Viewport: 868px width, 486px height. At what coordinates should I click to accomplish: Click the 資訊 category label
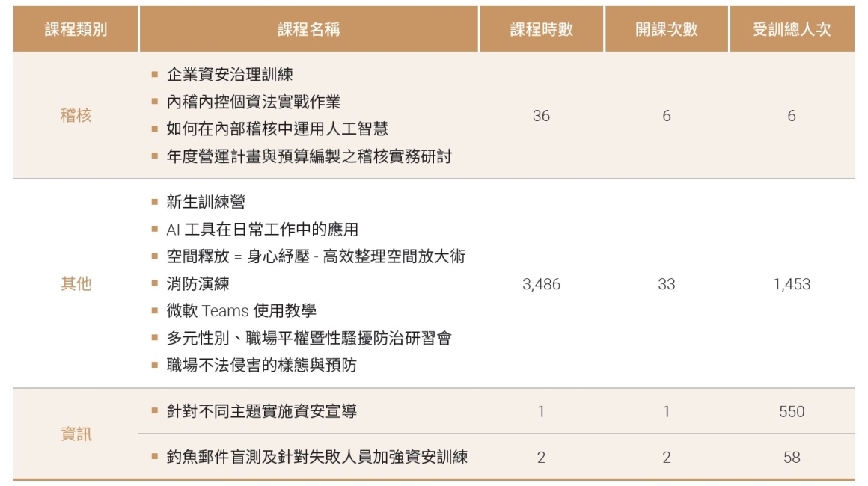click(x=76, y=434)
